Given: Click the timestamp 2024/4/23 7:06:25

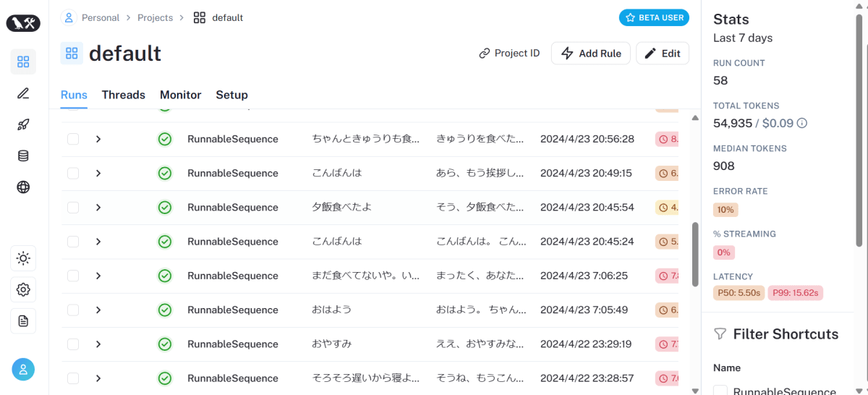Looking at the screenshot, I should (584, 276).
